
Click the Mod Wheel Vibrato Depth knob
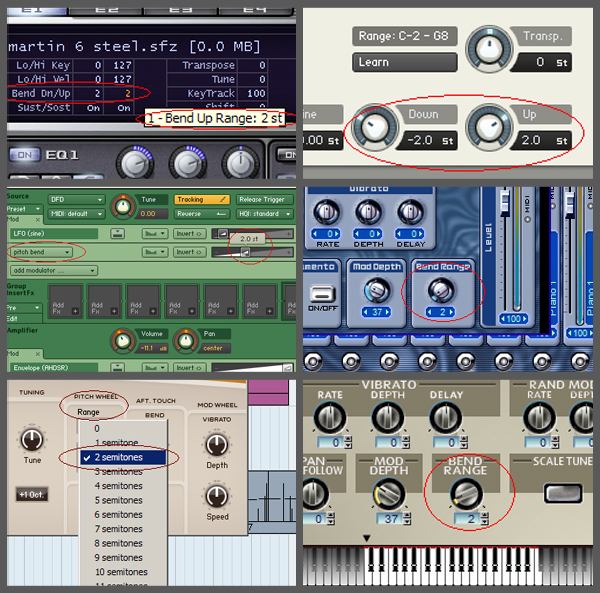(217, 445)
